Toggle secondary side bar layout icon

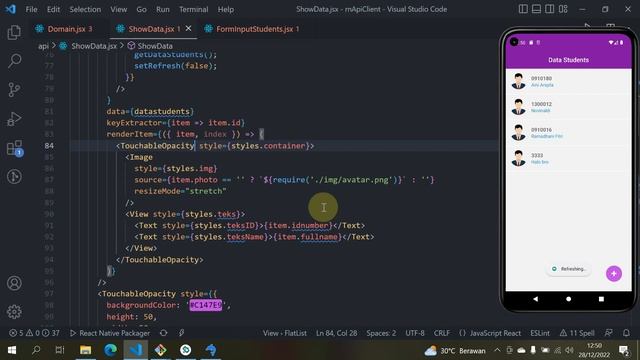tap(550, 9)
